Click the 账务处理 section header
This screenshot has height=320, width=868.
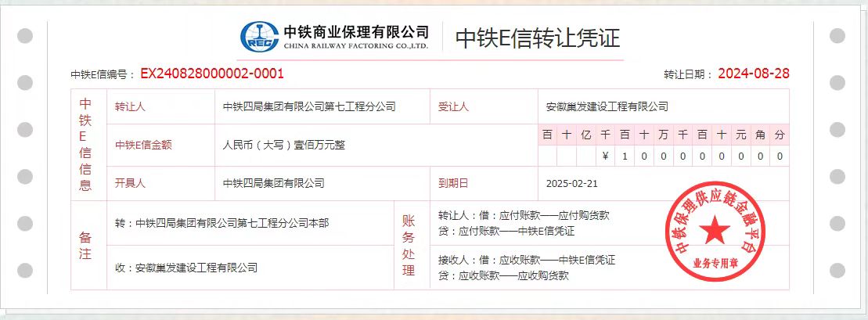pos(408,245)
